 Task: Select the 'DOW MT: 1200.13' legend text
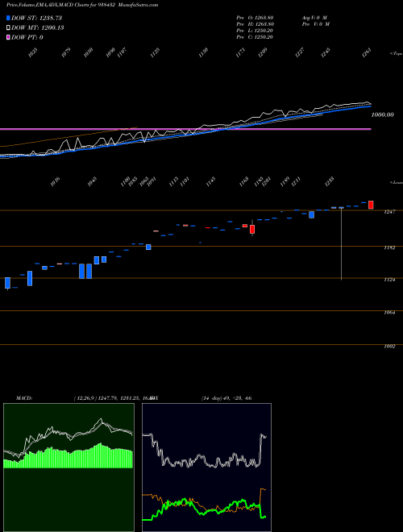coord(38,28)
